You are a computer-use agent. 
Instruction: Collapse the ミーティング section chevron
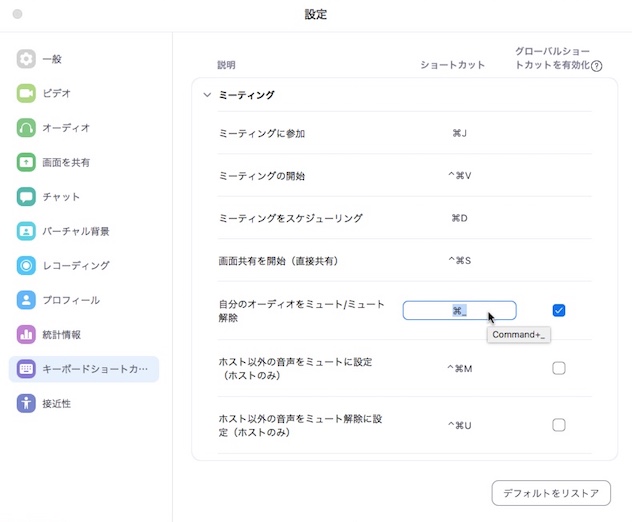pyautogui.click(x=207, y=95)
